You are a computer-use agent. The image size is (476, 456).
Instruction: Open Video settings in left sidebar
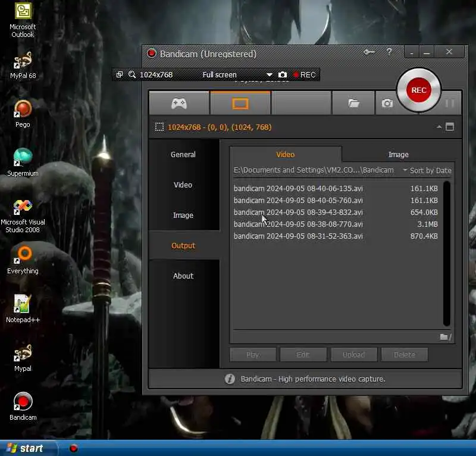coord(183,185)
